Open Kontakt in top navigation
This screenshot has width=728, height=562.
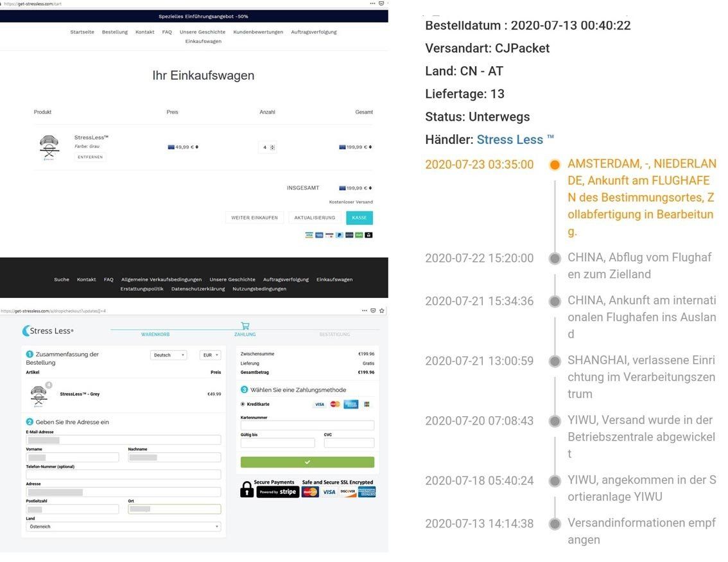pos(145,32)
